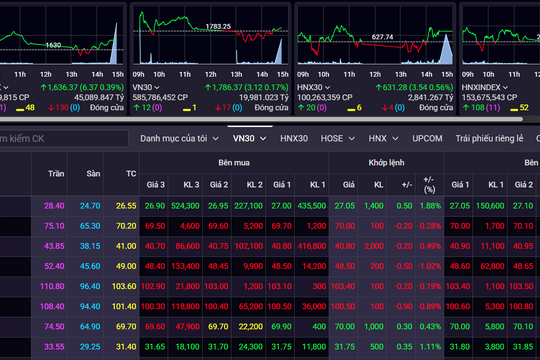This screenshot has height=360, width=540.
Task: Sort by the TC column header
Action: pos(131,174)
